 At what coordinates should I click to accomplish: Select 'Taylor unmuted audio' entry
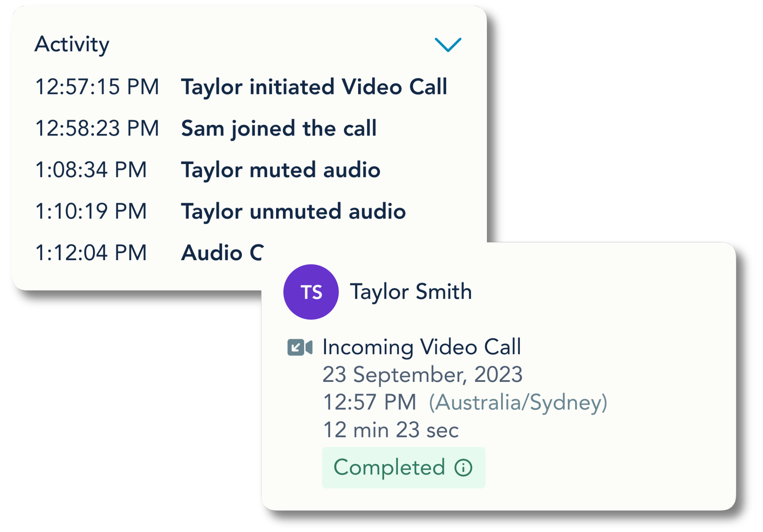pyautogui.click(x=294, y=212)
